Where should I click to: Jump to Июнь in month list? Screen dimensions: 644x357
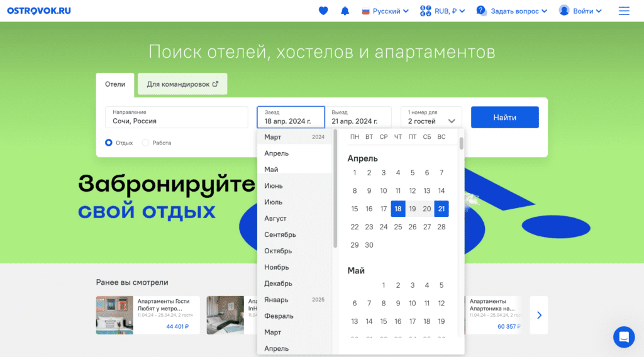[x=294, y=186]
